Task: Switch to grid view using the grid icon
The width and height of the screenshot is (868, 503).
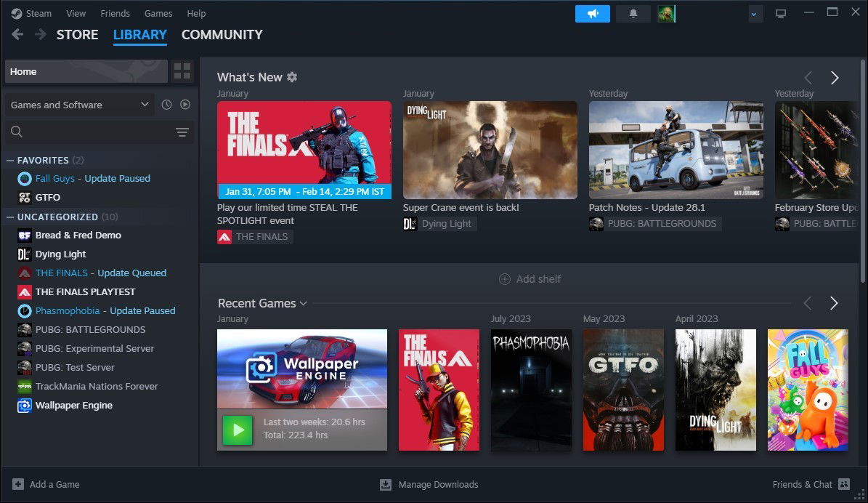Action: click(182, 71)
